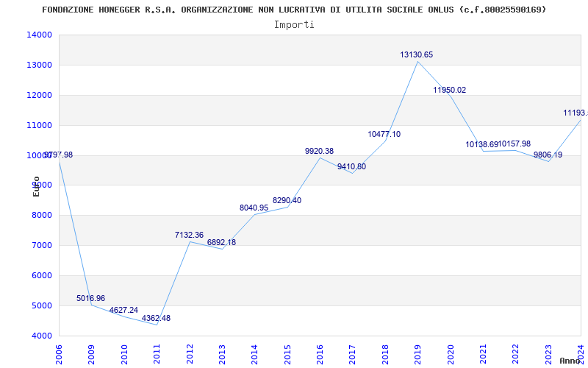Select the 9920.38 data label

pyautogui.click(x=319, y=152)
